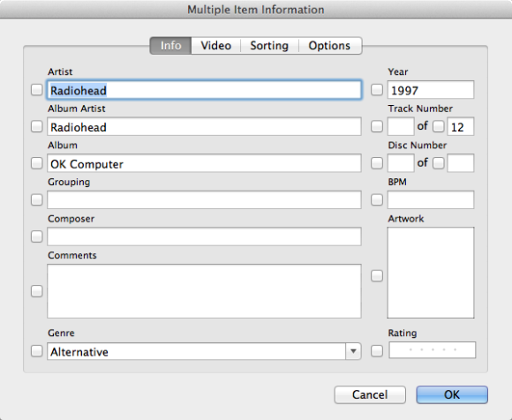Check the Album field checkbox
The width and height of the screenshot is (512, 420).
(x=36, y=163)
